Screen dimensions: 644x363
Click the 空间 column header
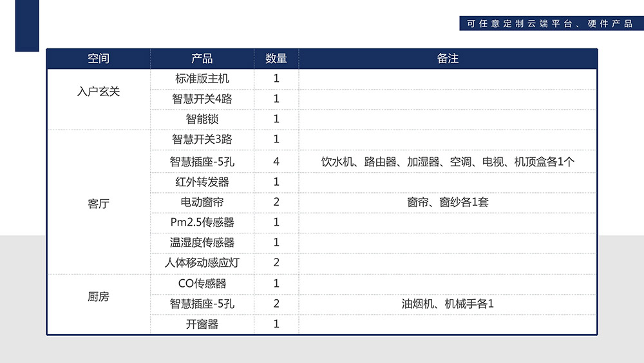(x=99, y=59)
